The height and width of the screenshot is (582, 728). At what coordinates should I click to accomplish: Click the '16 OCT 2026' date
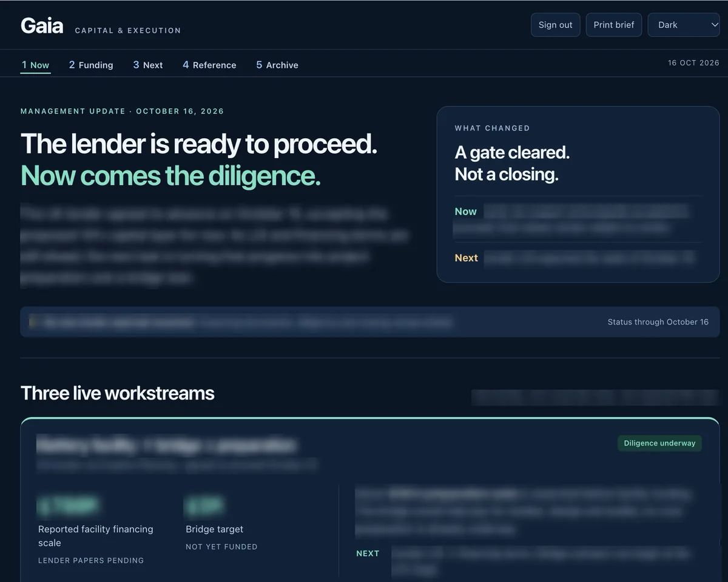(x=693, y=63)
